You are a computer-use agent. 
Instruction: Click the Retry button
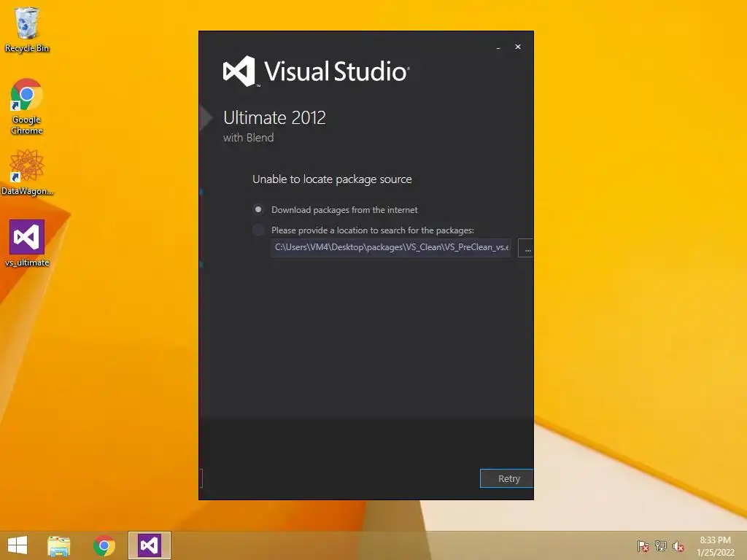pyautogui.click(x=507, y=478)
